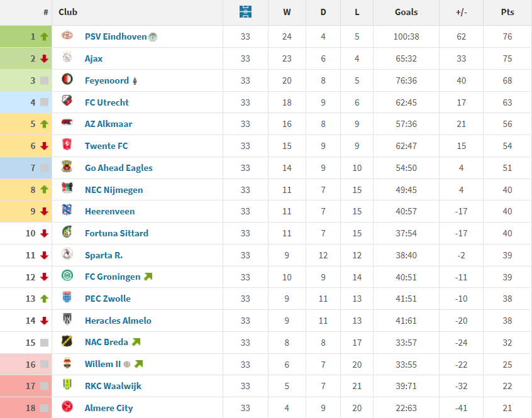Sort table by Goals column header
This screenshot has width=532, height=418.
pos(406,12)
